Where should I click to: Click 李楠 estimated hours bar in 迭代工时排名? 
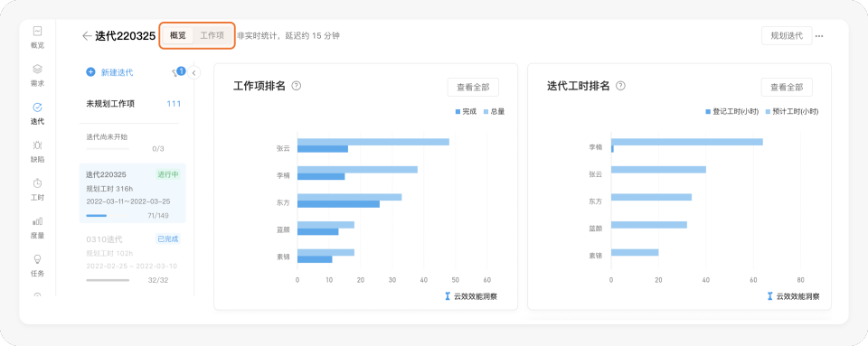[687, 142]
